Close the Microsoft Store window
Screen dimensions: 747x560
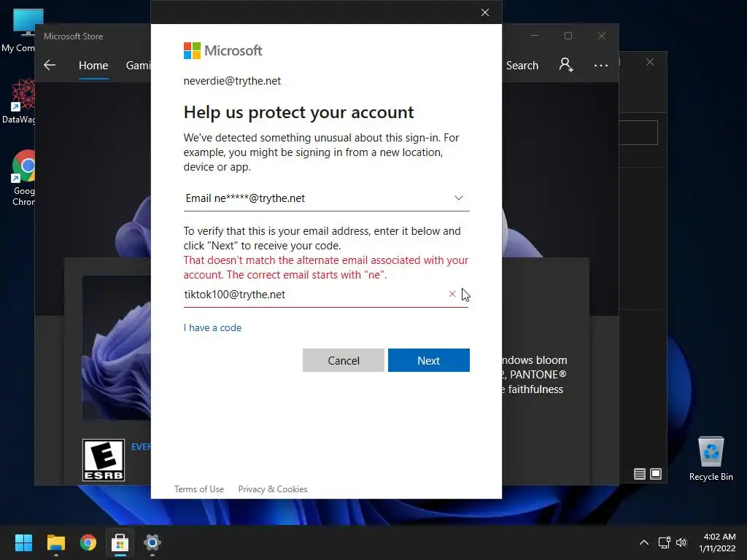(x=602, y=36)
